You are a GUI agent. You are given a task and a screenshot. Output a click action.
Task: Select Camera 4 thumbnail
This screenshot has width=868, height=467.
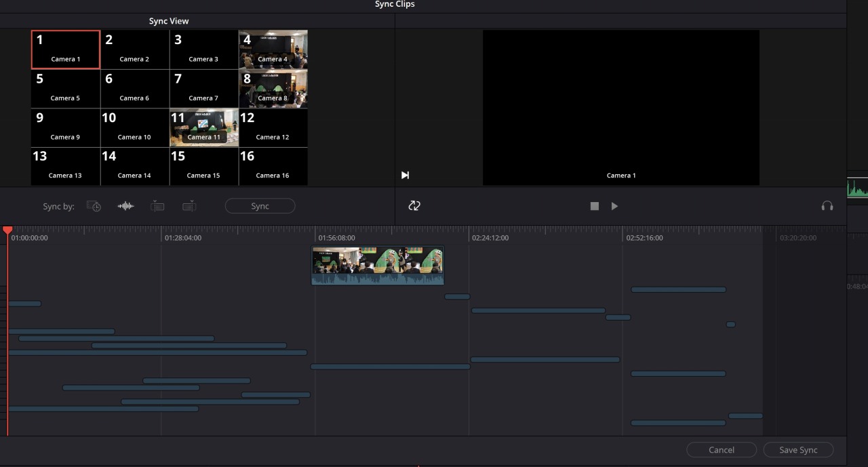click(x=273, y=49)
